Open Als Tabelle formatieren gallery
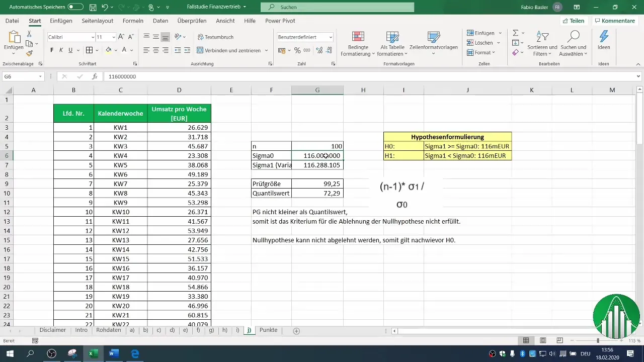Viewport: 644px width, 362px height. 392,43
